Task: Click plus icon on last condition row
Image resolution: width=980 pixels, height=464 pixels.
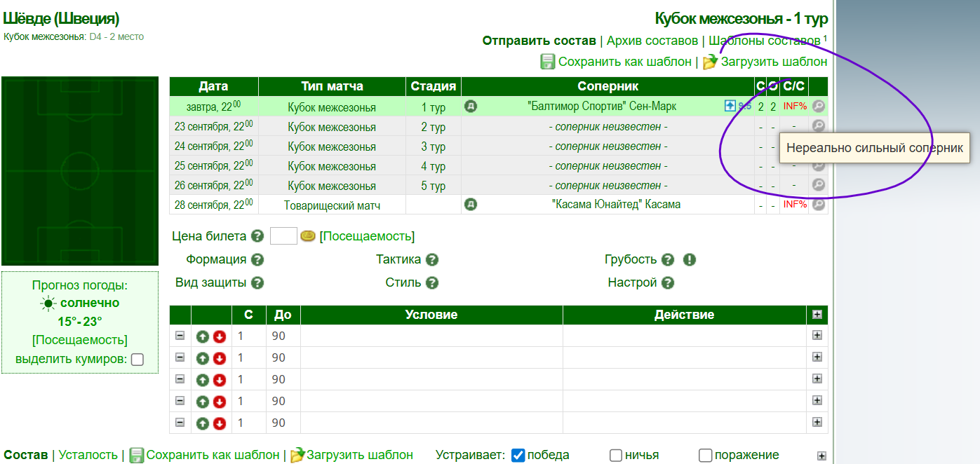Action: click(x=817, y=423)
